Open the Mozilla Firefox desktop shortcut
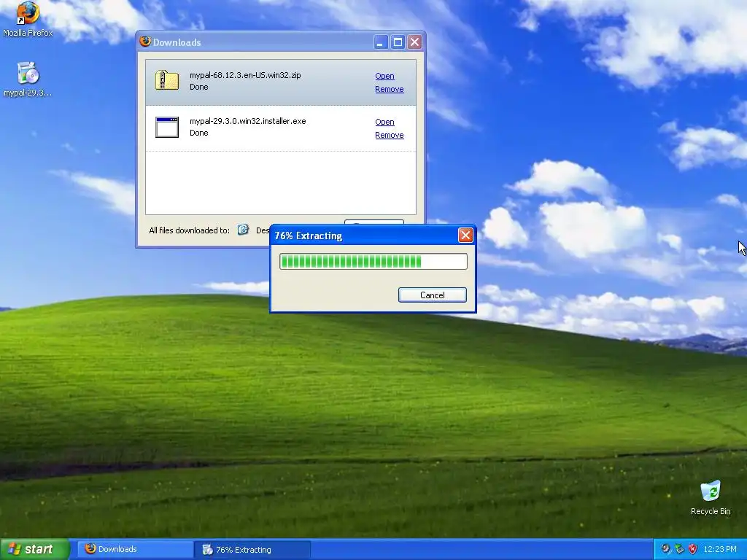Viewport: 747px width, 560px height. [x=28, y=19]
